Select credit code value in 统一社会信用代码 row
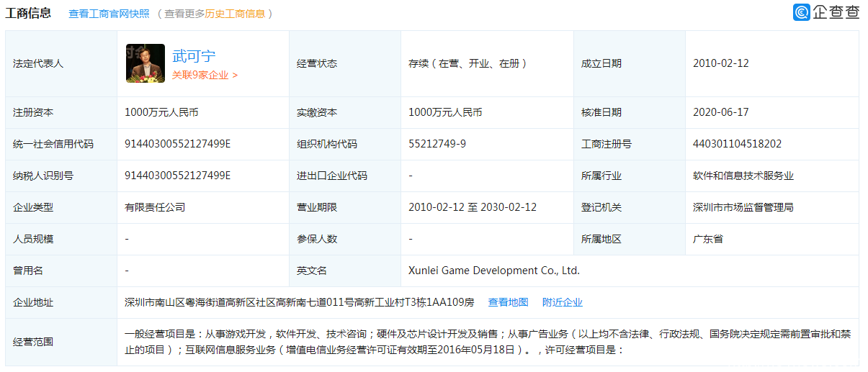Screen dimensions: 868x372 click(178, 144)
